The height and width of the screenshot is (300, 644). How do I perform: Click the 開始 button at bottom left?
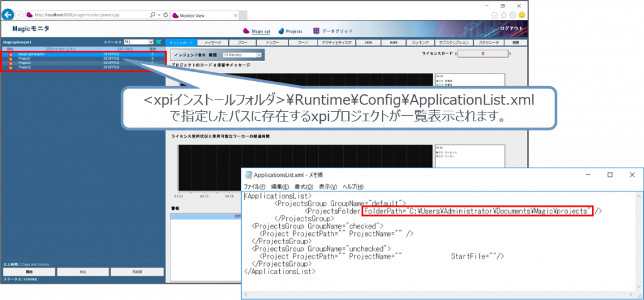28,272
